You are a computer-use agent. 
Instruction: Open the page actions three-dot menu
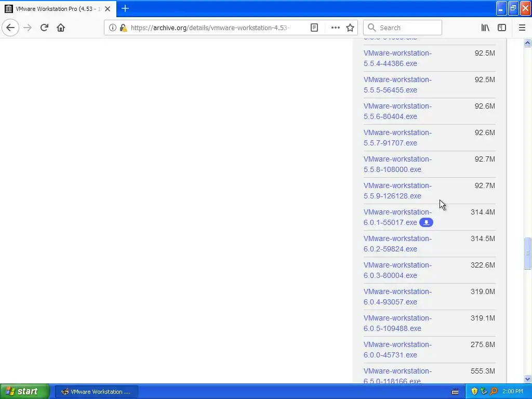tap(335, 28)
